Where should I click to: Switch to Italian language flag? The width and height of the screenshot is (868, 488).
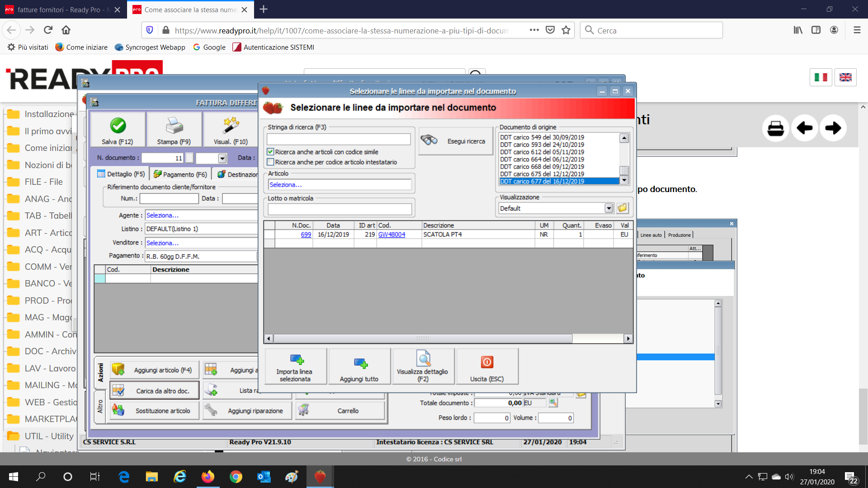click(821, 77)
